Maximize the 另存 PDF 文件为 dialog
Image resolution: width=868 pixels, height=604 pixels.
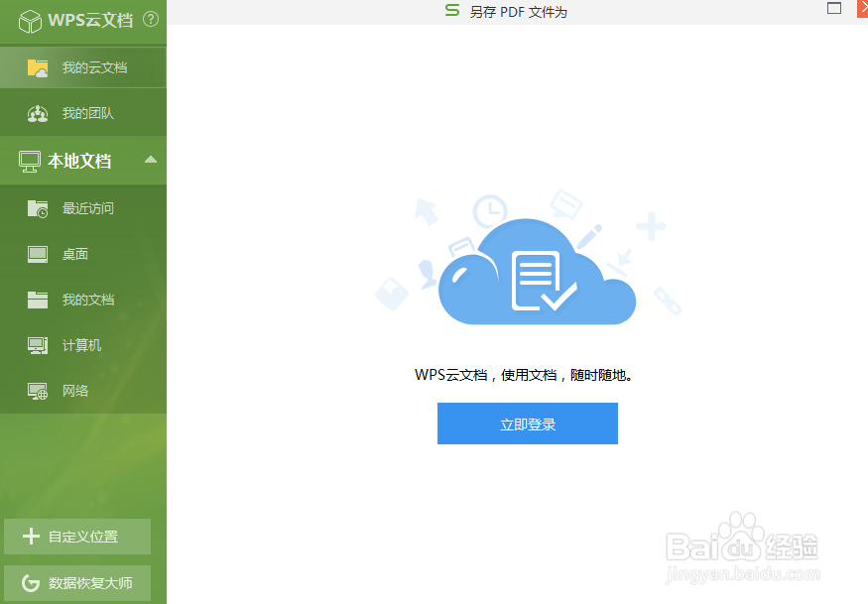(834, 8)
